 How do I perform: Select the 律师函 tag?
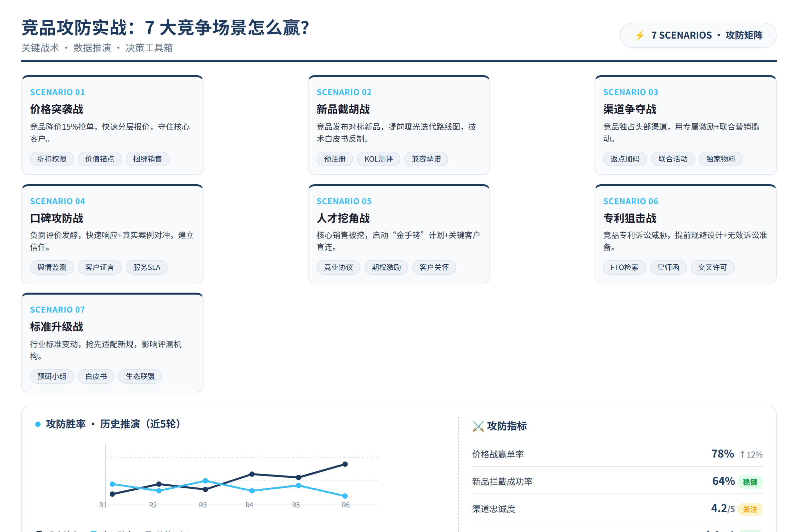click(x=668, y=267)
